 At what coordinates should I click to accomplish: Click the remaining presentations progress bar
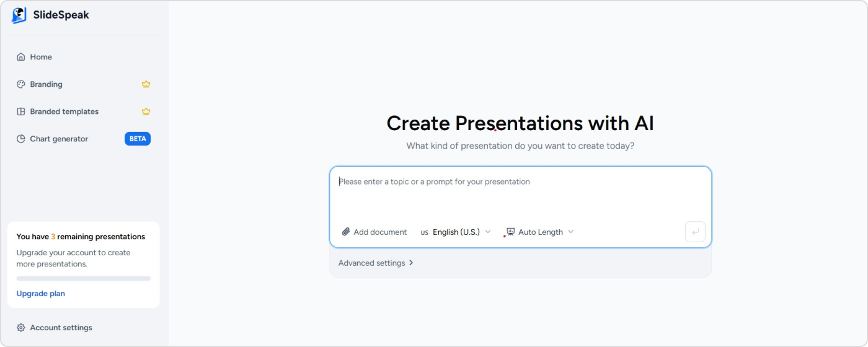[x=83, y=278]
